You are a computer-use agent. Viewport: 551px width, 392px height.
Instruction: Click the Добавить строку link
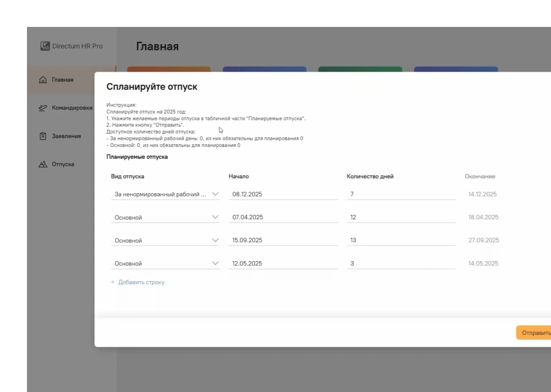(141, 282)
